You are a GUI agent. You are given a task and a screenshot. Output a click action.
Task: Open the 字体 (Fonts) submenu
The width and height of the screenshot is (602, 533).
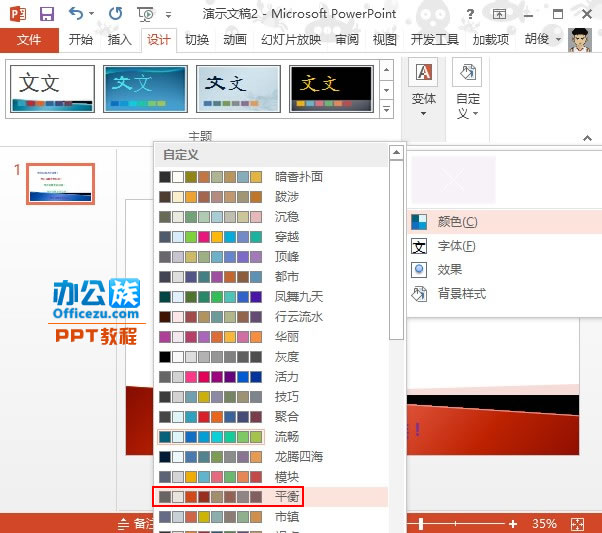coord(456,246)
